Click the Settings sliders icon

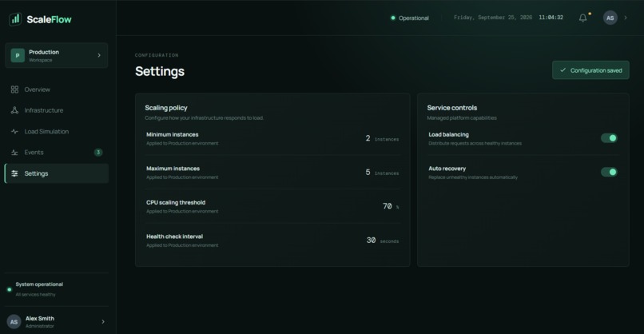tap(15, 173)
